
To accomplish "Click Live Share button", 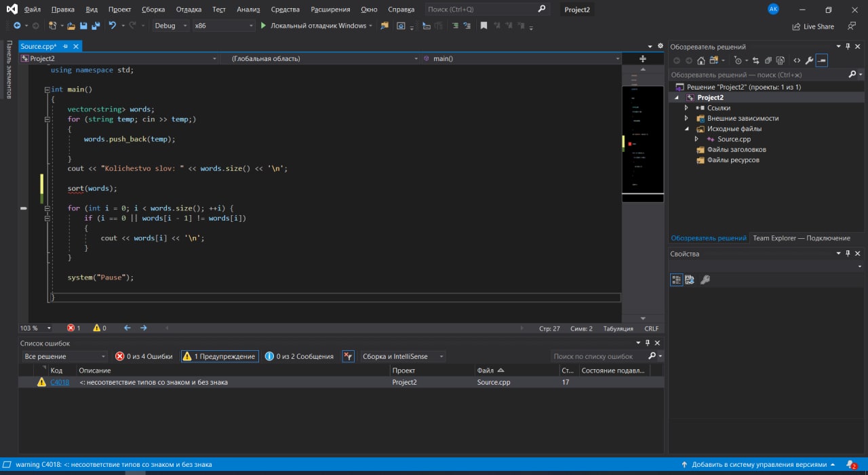I will click(x=813, y=26).
